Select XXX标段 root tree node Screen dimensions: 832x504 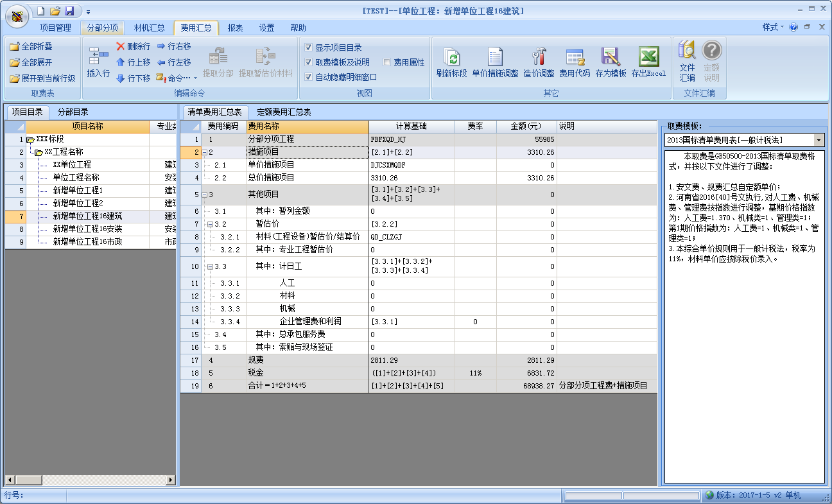(x=50, y=139)
